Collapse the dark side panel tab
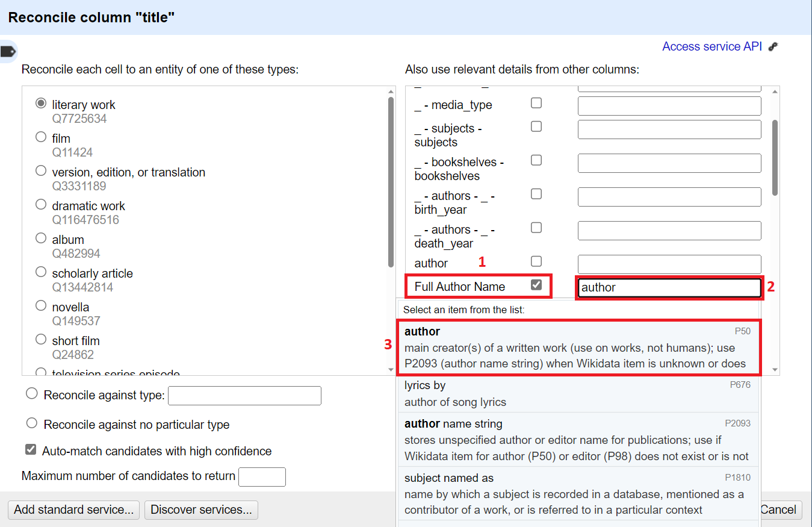 [x=8, y=51]
